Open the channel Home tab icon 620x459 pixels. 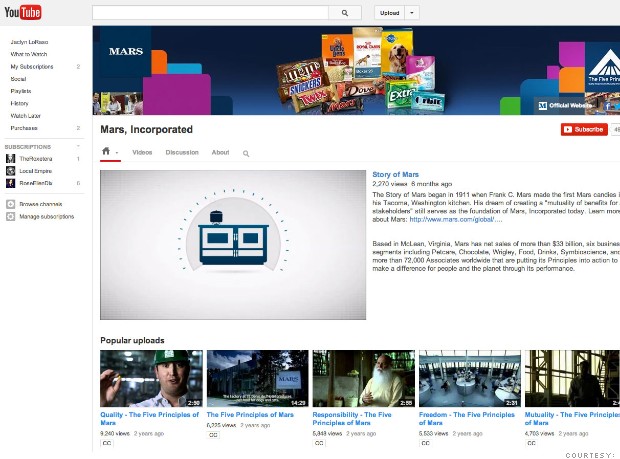pyautogui.click(x=107, y=152)
